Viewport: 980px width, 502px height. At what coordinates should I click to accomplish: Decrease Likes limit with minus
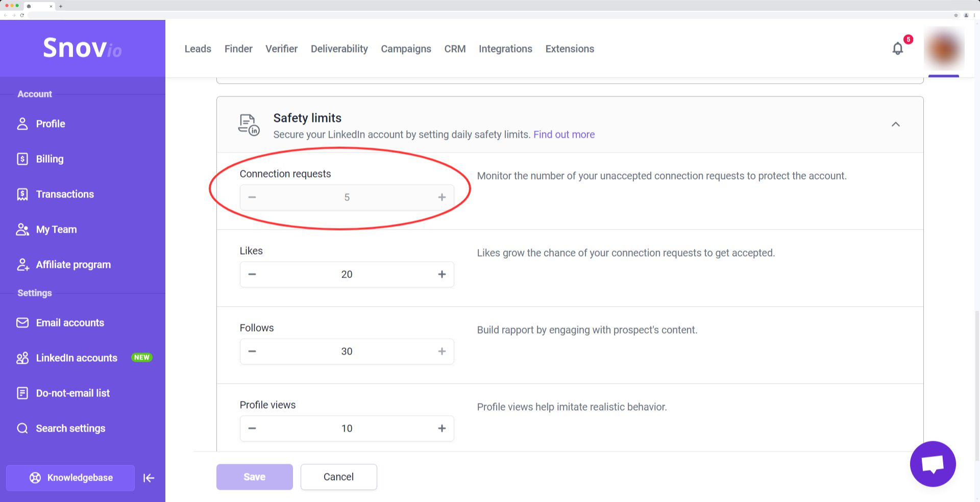(252, 274)
